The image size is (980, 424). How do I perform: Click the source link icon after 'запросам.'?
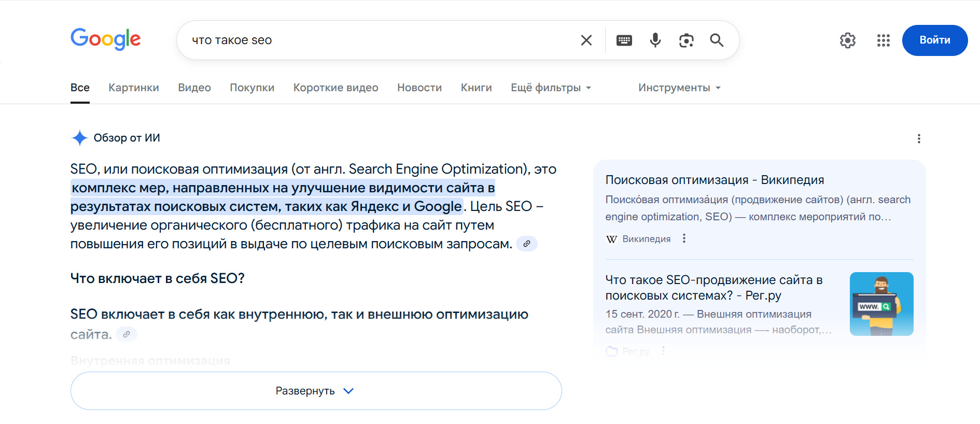(527, 244)
